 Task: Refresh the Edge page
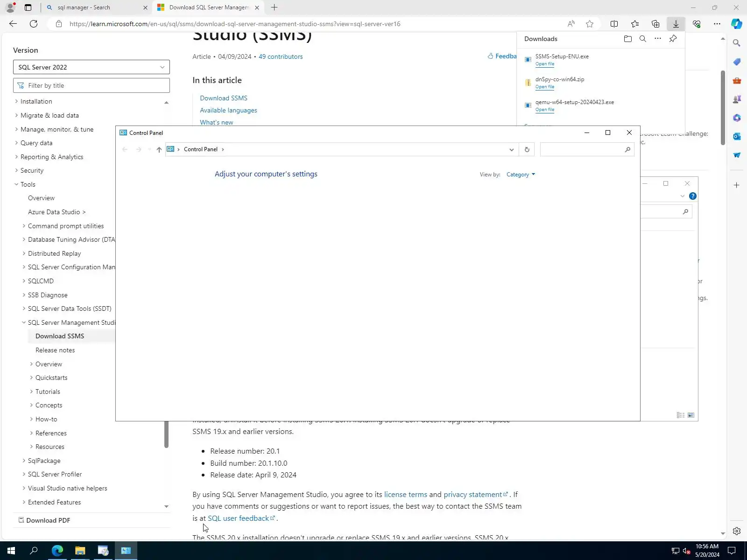click(34, 24)
